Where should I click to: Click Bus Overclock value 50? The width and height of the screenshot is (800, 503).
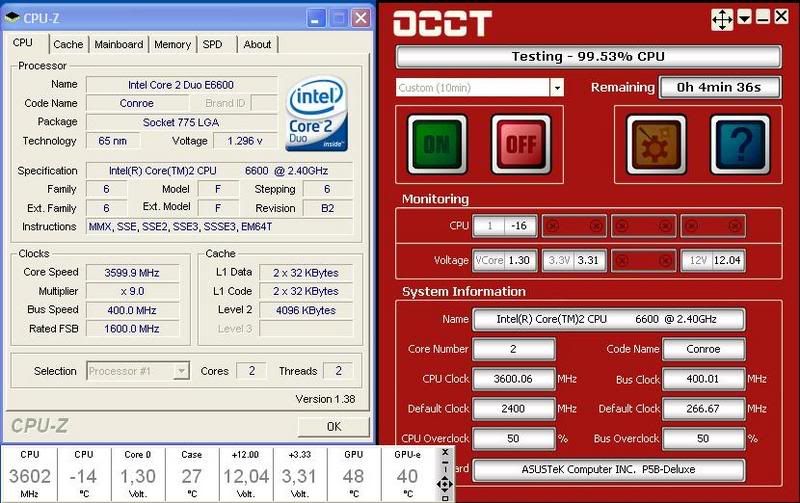[703, 439]
